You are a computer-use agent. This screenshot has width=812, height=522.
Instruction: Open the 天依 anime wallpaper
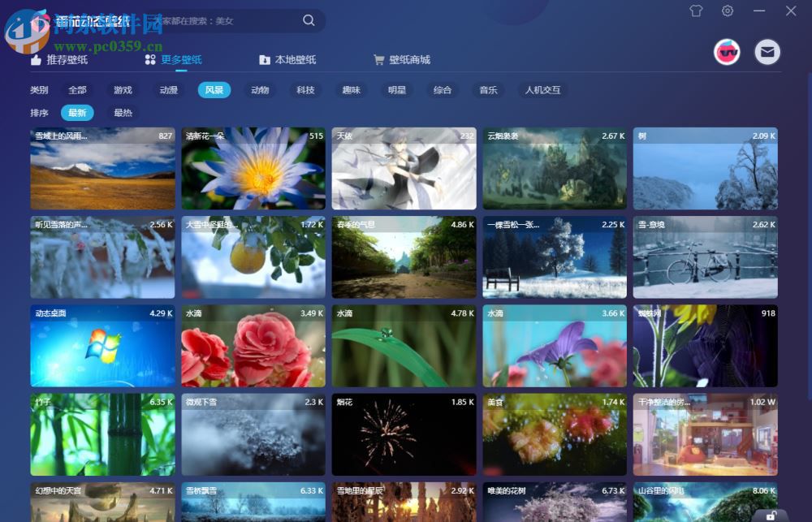[x=404, y=168]
